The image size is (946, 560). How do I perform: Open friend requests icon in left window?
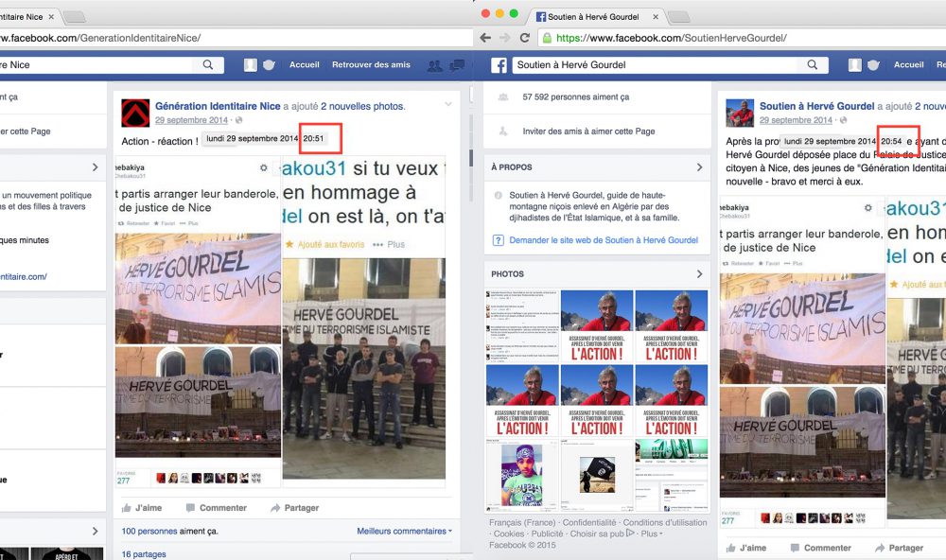coord(434,65)
